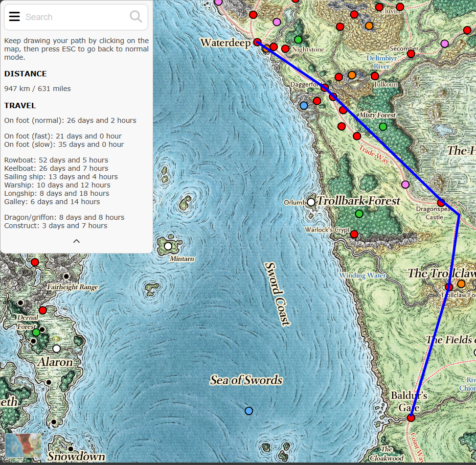
Task: Click the Sea of Swords map label
Action: click(x=246, y=380)
